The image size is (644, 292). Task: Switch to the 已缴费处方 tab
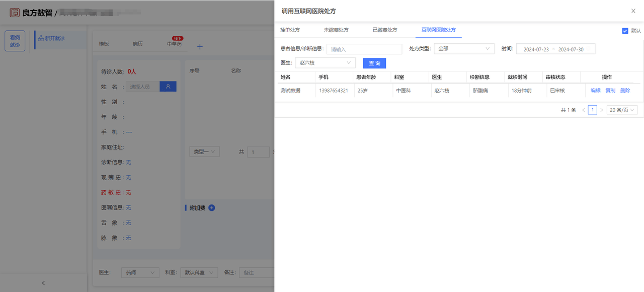coord(385,30)
